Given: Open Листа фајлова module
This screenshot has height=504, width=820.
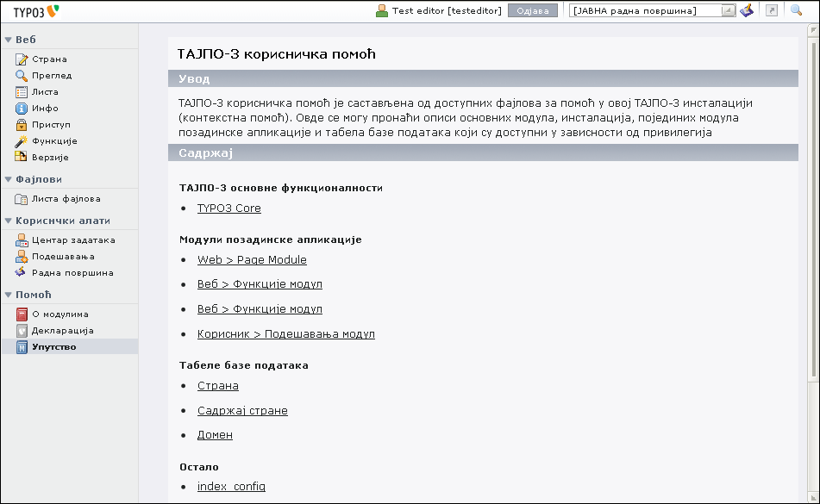Looking at the screenshot, I should 66,199.
